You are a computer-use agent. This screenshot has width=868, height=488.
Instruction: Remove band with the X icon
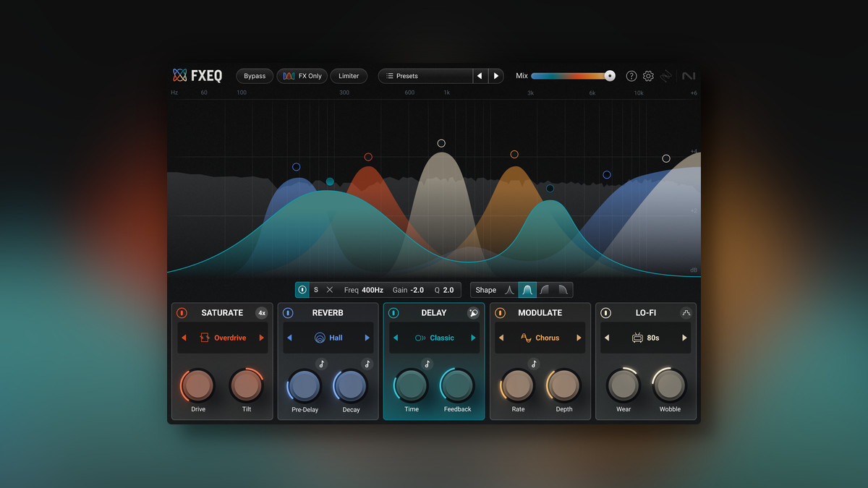pos(330,290)
